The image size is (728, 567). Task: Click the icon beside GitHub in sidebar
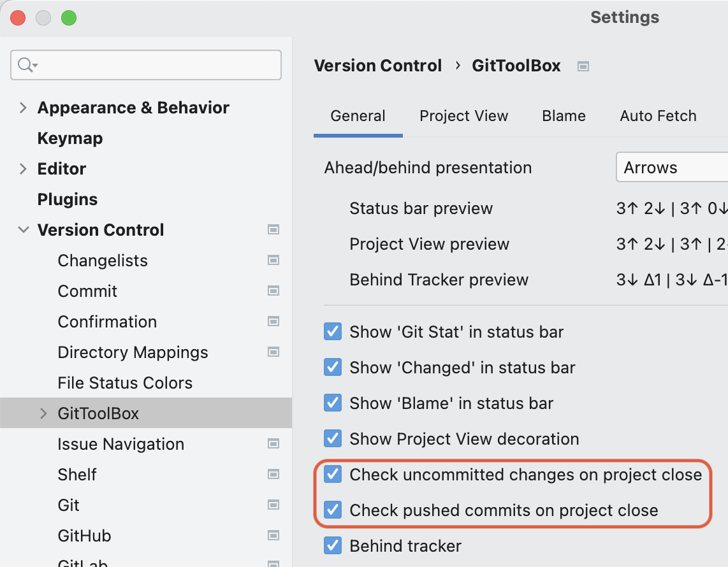coord(273,535)
